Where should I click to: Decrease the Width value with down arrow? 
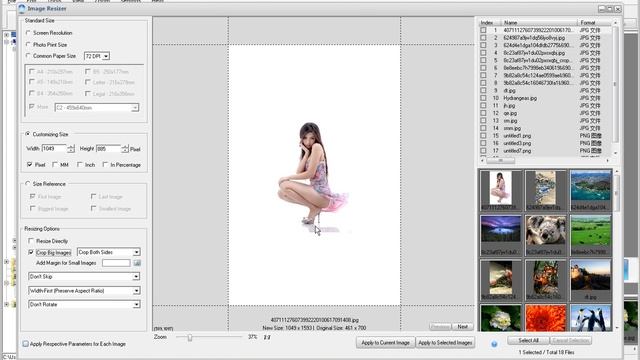point(71,151)
